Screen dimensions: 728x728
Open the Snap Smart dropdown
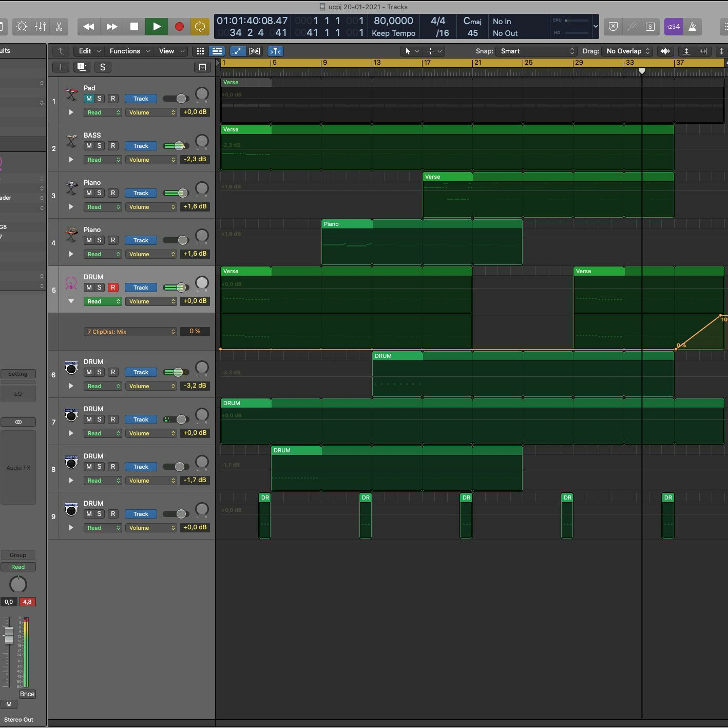coord(537,51)
